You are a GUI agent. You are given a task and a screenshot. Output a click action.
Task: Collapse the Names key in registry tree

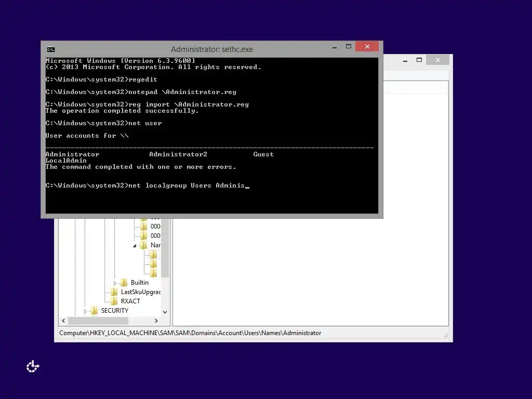[135, 246]
